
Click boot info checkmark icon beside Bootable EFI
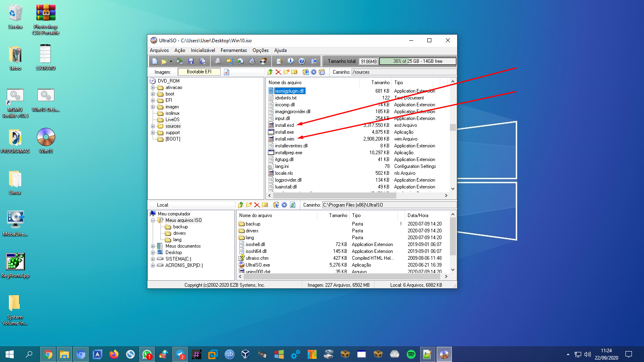click(x=226, y=72)
